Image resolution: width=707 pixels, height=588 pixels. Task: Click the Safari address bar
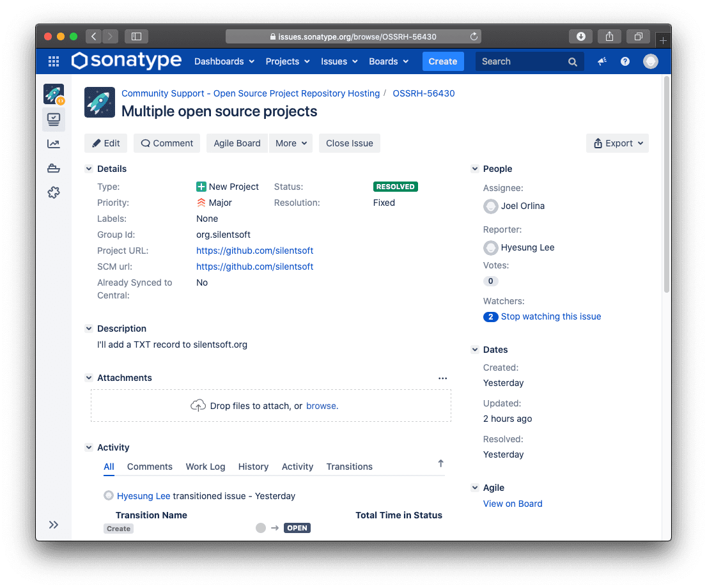353,36
